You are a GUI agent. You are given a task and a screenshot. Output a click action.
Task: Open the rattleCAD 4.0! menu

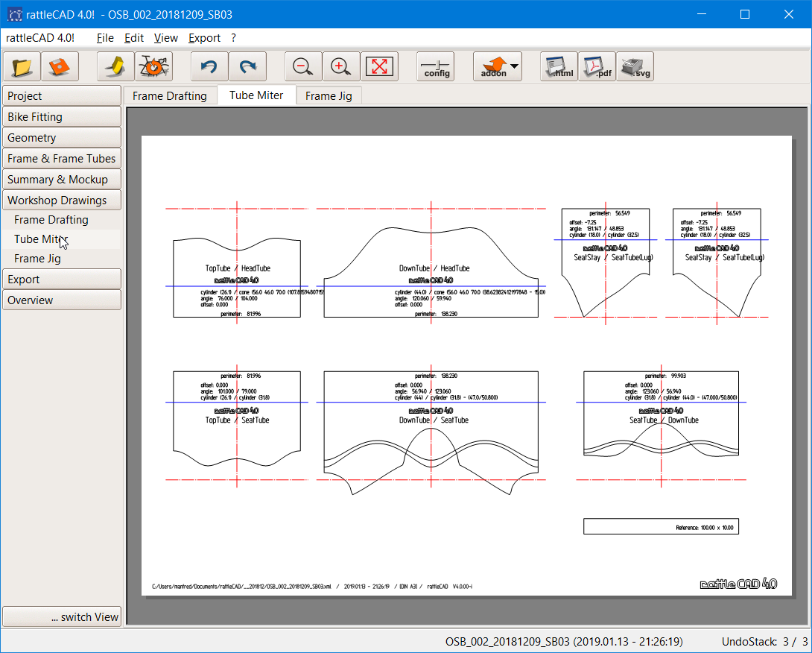pos(40,38)
